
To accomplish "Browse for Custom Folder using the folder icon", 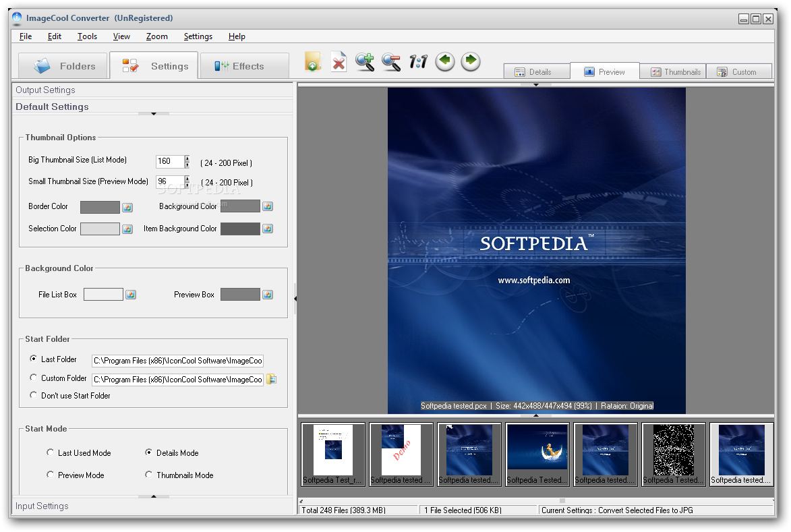I will point(271,379).
